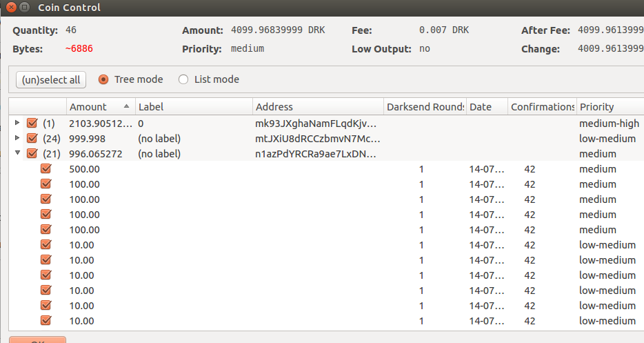
Task: Uncheck the 2103.90512 group checkbox
Action: click(32, 123)
